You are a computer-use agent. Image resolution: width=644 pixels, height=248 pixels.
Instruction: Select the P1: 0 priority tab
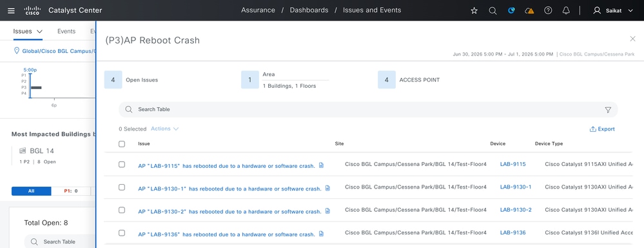[x=71, y=191]
